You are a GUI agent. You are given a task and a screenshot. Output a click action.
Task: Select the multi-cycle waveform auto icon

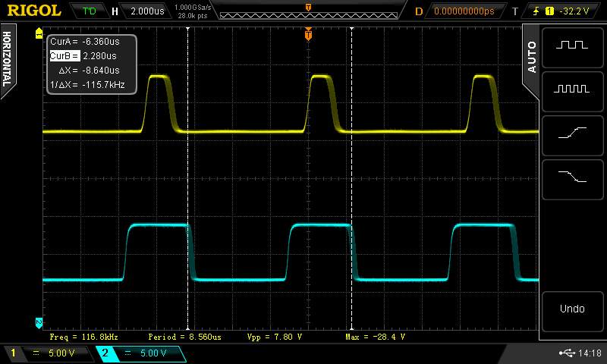[x=571, y=89]
